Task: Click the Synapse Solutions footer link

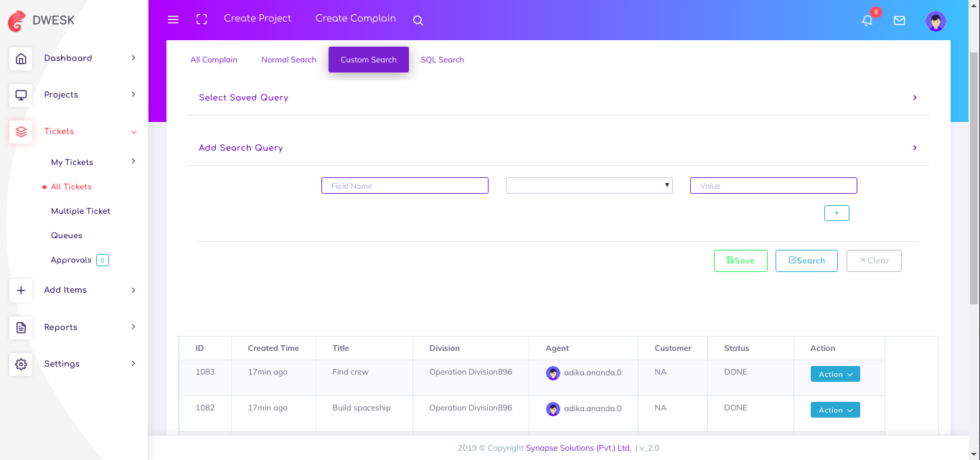Action: pyautogui.click(x=578, y=448)
